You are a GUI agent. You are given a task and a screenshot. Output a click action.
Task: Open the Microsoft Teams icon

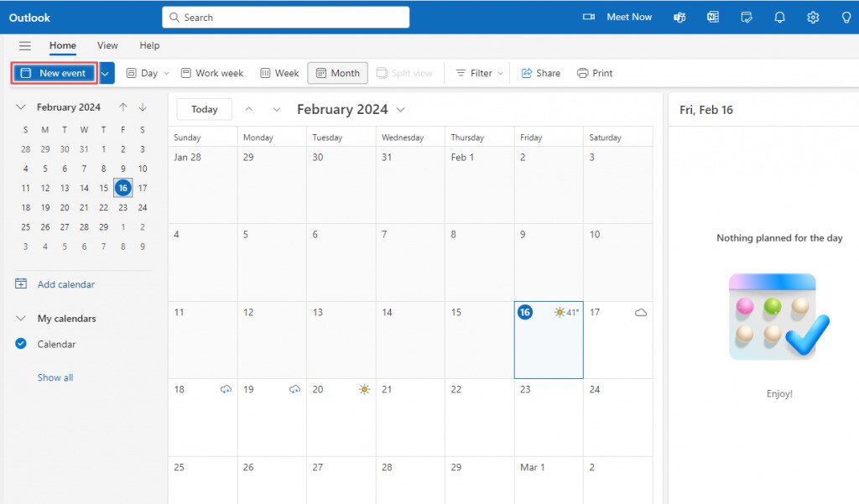(x=679, y=17)
